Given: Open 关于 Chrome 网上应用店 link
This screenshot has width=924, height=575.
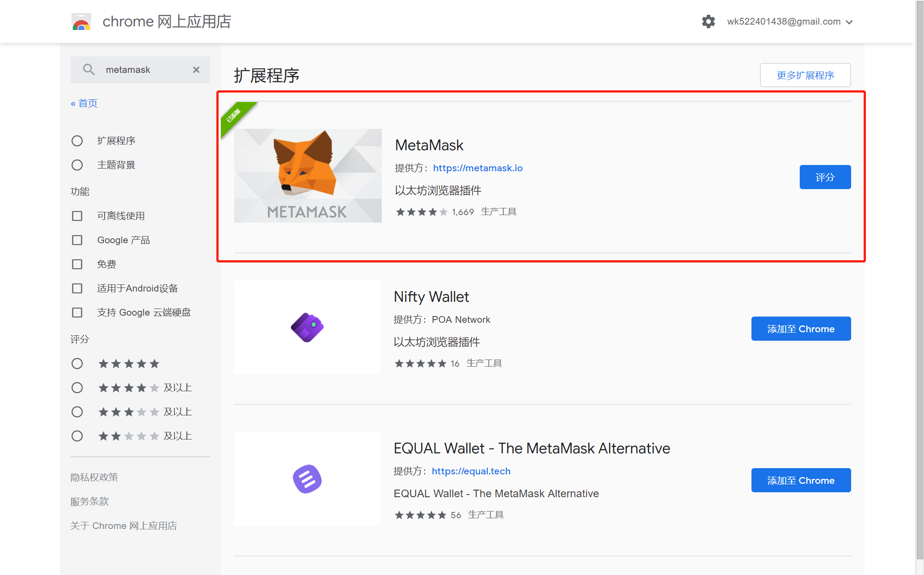Looking at the screenshot, I should tap(124, 525).
